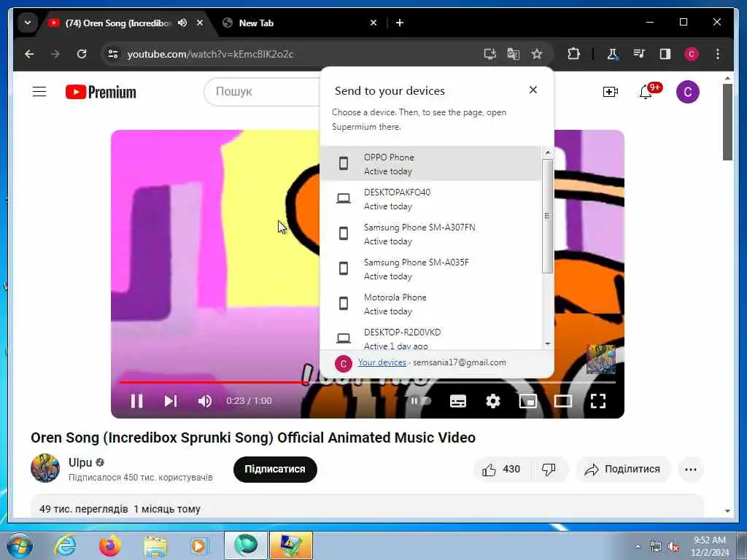Screen dimensions: 747x560
Task: Switch to the New Tab tab
Action: 295,23
